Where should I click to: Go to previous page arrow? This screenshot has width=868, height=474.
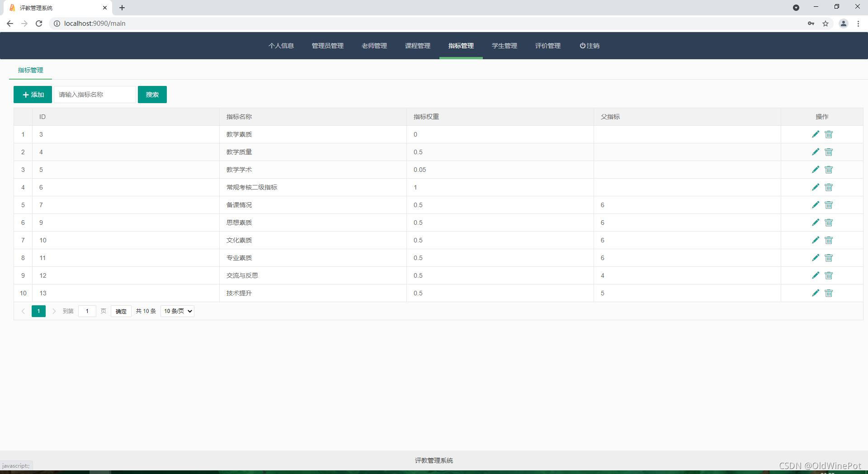[23, 311]
